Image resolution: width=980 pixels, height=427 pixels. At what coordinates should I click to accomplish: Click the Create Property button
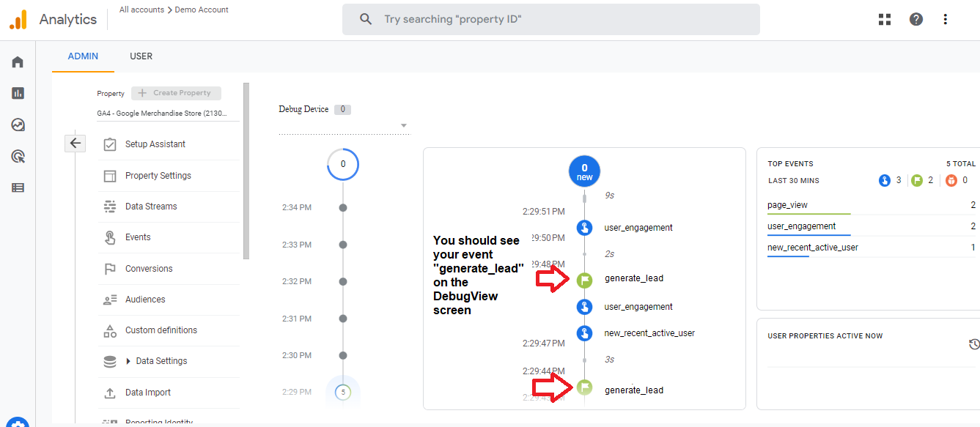pyautogui.click(x=176, y=93)
